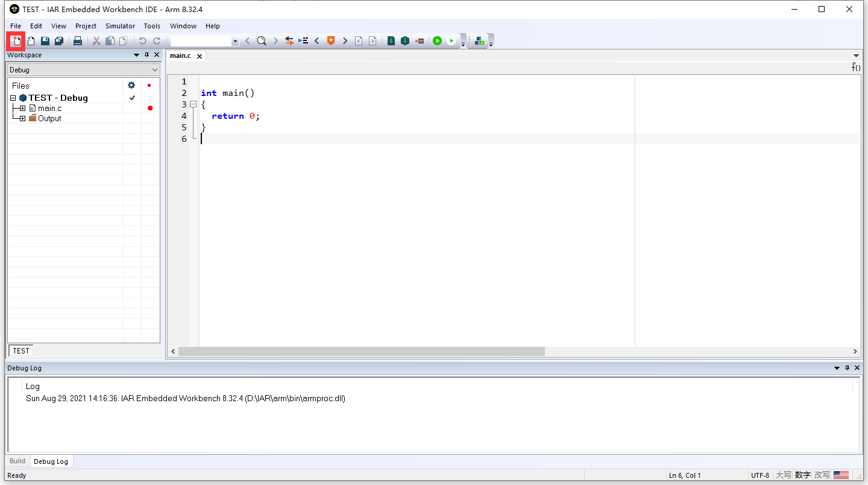Open main toolbar options arrow
The height and width of the screenshot is (485, 868).
tap(464, 44)
